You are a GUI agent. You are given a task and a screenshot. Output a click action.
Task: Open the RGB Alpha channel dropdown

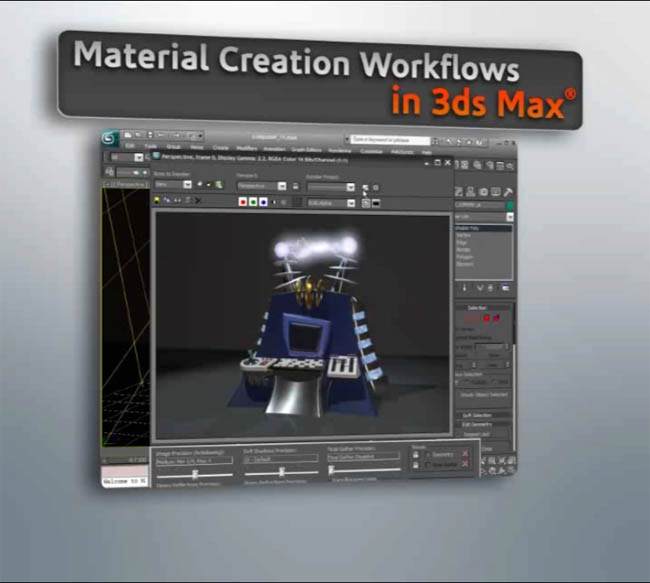(x=331, y=203)
